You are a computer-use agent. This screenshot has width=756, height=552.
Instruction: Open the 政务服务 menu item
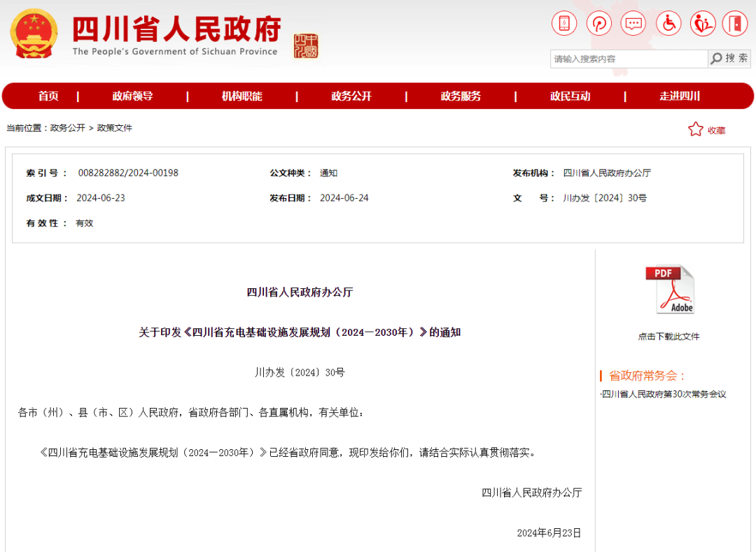461,97
